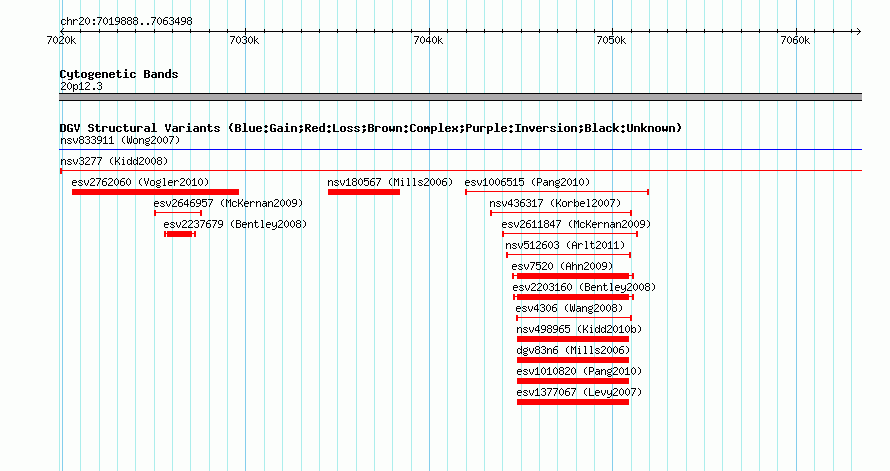Click the esv2611847 (McKernan2009) variant label
The height and width of the screenshot is (471, 890).
tap(576, 224)
